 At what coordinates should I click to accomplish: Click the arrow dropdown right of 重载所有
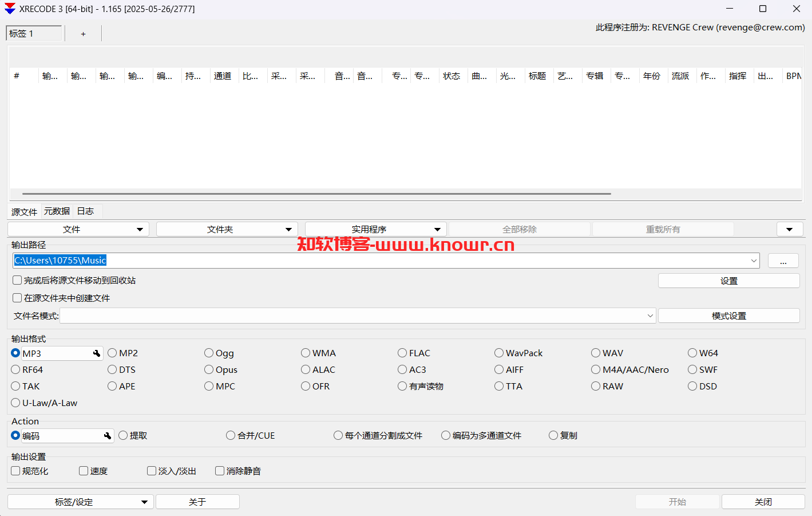790,230
